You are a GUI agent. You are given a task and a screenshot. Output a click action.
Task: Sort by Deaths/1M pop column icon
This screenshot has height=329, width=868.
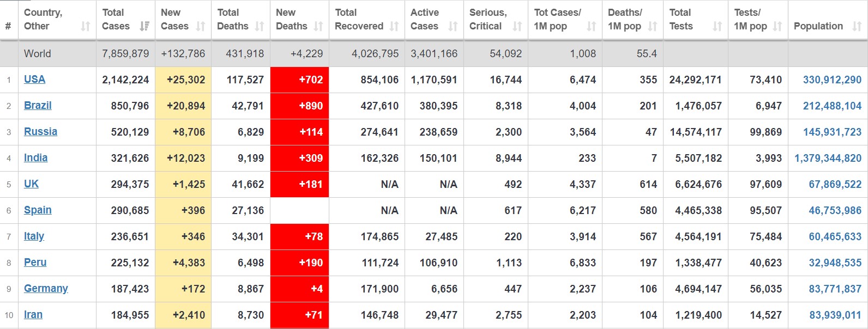pos(653,26)
